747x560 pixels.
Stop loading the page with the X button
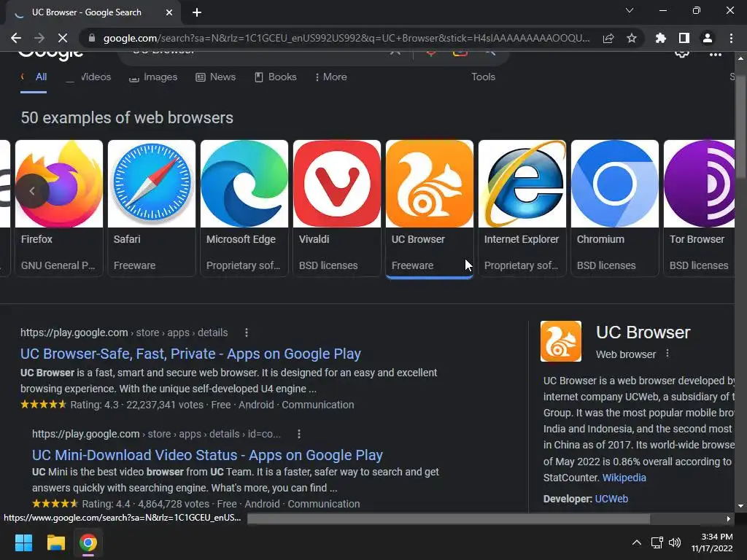click(63, 38)
